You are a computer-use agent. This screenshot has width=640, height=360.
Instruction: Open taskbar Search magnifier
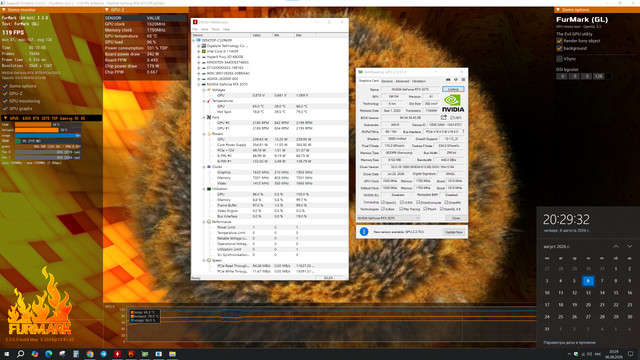point(20,354)
